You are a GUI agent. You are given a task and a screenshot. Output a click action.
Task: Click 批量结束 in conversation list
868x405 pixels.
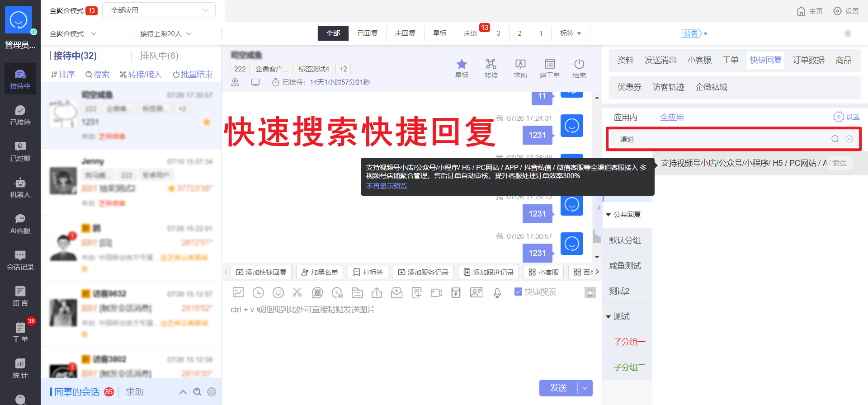coord(193,75)
